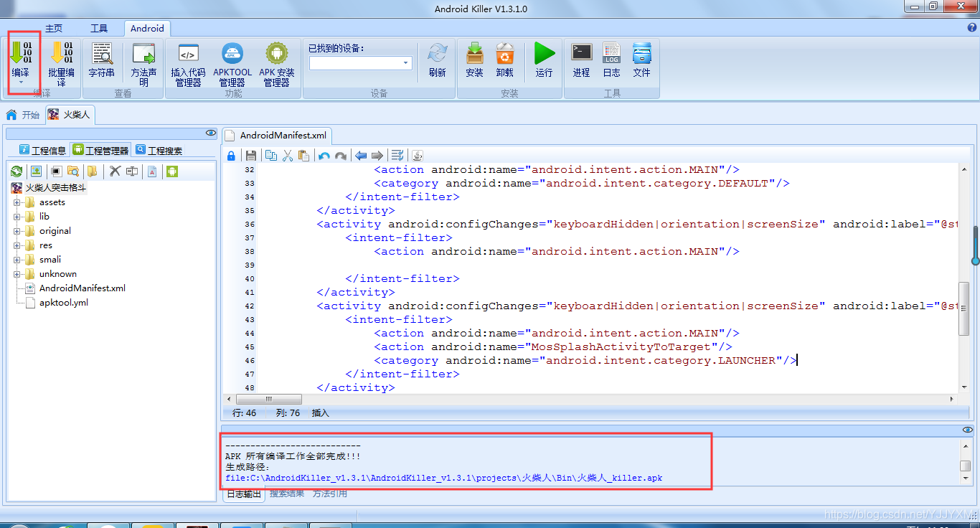This screenshot has height=528, width=980.
Task: Undo with the blue undo arrow
Action: tap(324, 156)
